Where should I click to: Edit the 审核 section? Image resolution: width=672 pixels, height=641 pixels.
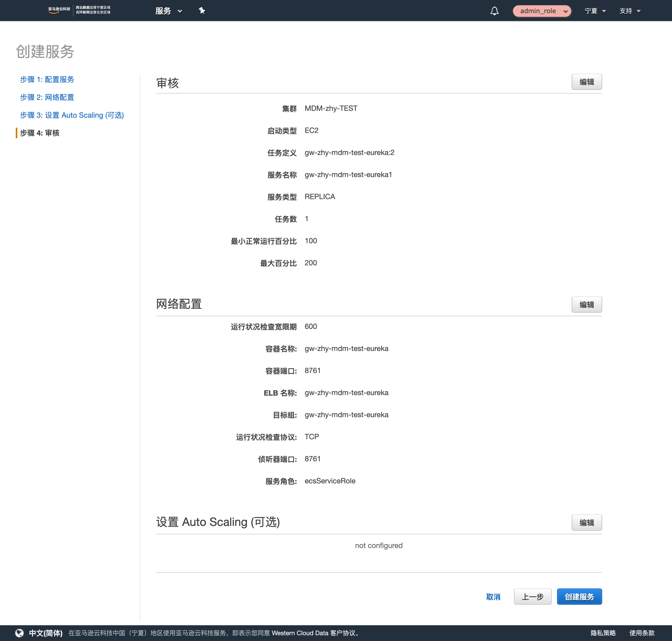point(587,82)
